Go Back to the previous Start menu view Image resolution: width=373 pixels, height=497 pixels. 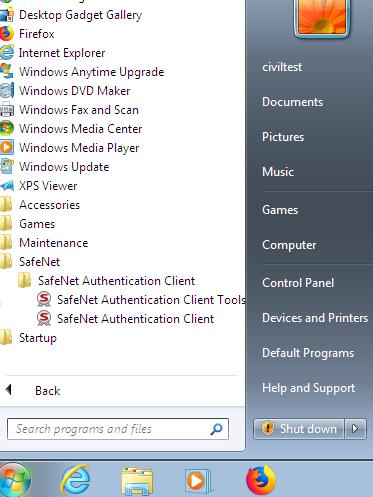click(33, 390)
